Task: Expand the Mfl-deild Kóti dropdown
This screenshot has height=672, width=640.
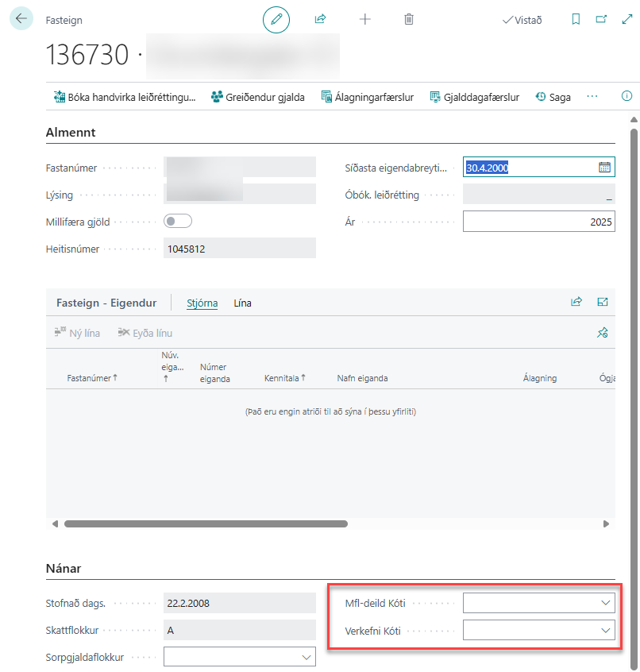Action: tap(607, 604)
